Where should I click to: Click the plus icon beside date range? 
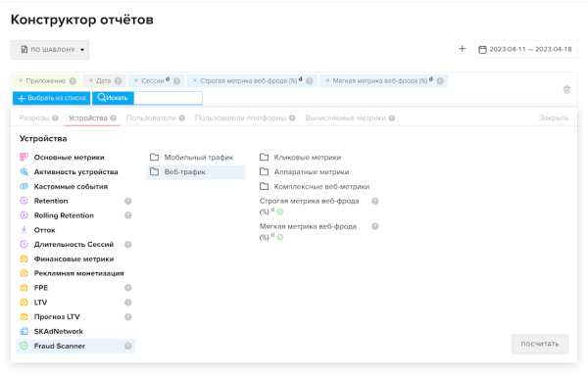[x=462, y=49]
